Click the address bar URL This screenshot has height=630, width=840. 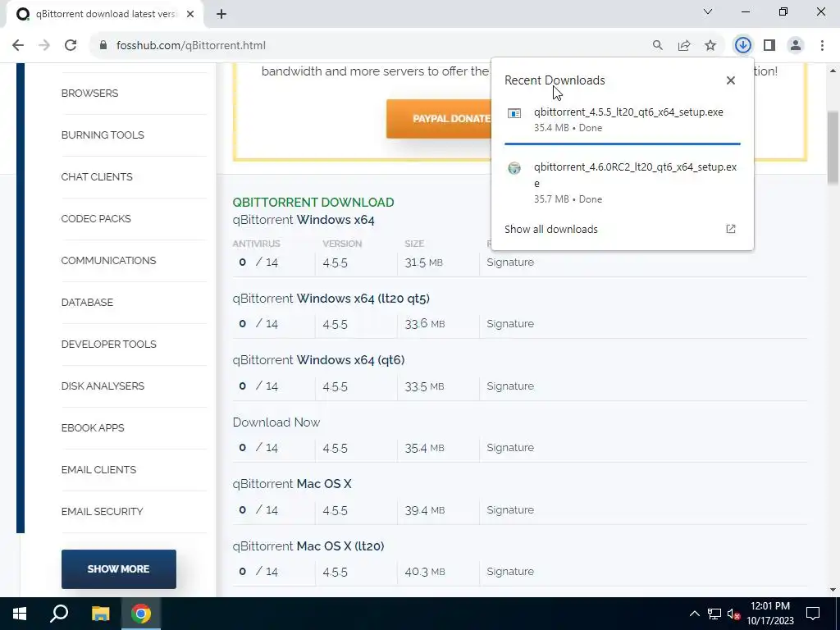[190, 46]
